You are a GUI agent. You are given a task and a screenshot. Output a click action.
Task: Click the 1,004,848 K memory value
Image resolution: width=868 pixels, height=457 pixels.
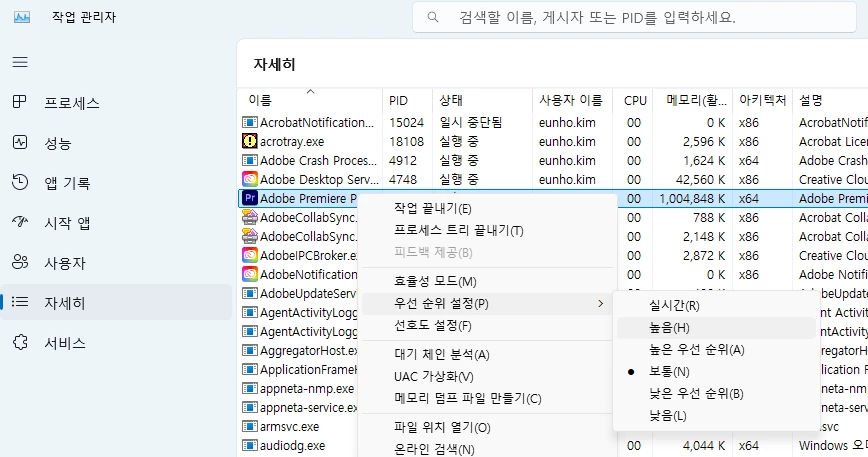(x=692, y=199)
